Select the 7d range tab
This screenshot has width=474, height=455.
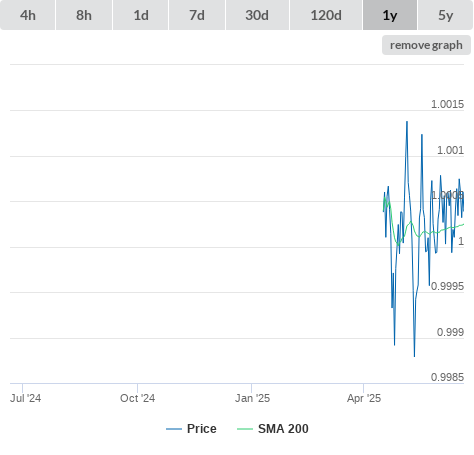197,15
